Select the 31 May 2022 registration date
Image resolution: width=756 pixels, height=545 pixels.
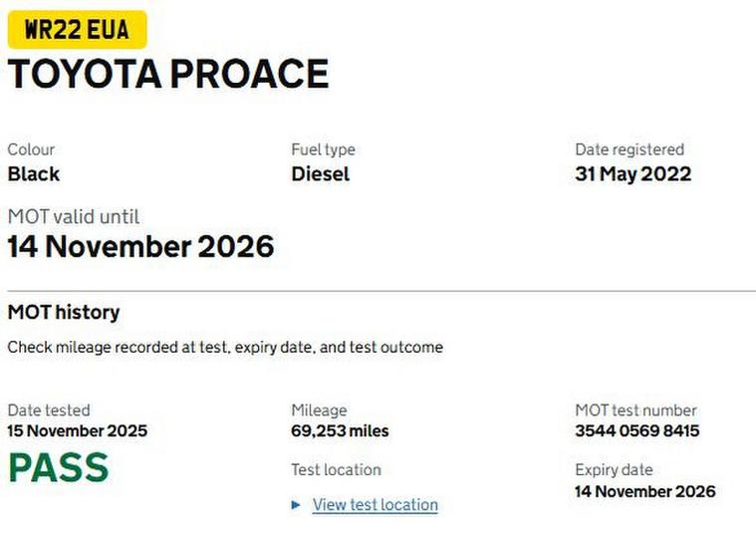pyautogui.click(x=632, y=173)
